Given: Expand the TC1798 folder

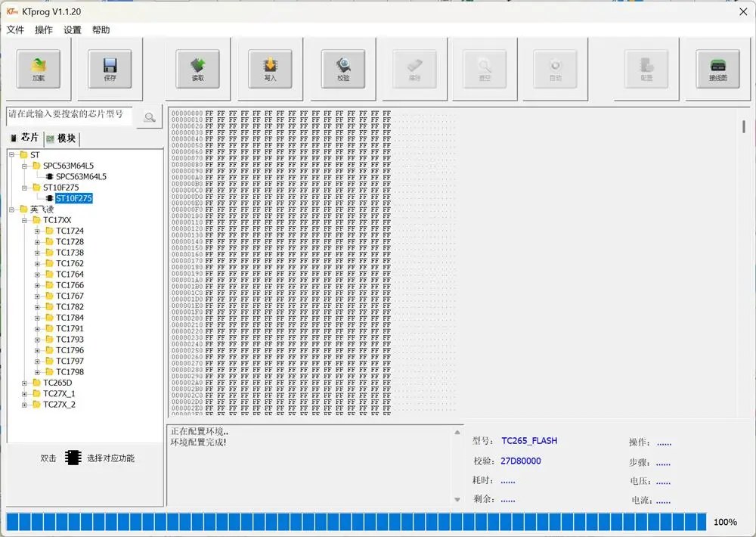Looking at the screenshot, I should point(37,372).
